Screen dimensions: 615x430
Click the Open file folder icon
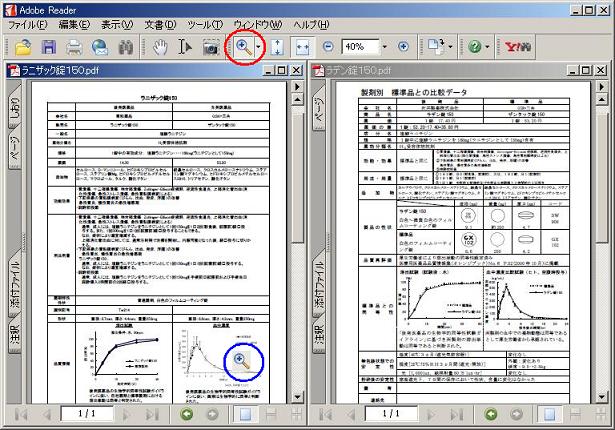click(x=23, y=47)
